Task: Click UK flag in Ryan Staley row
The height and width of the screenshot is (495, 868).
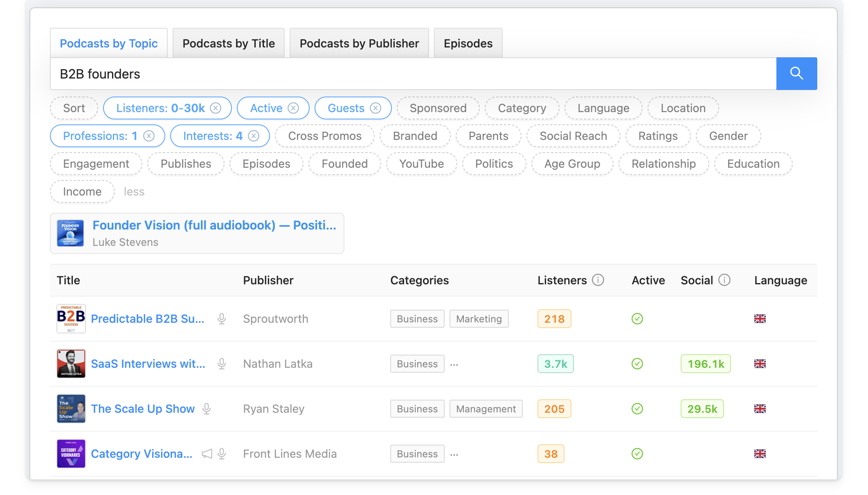Action: tap(760, 409)
